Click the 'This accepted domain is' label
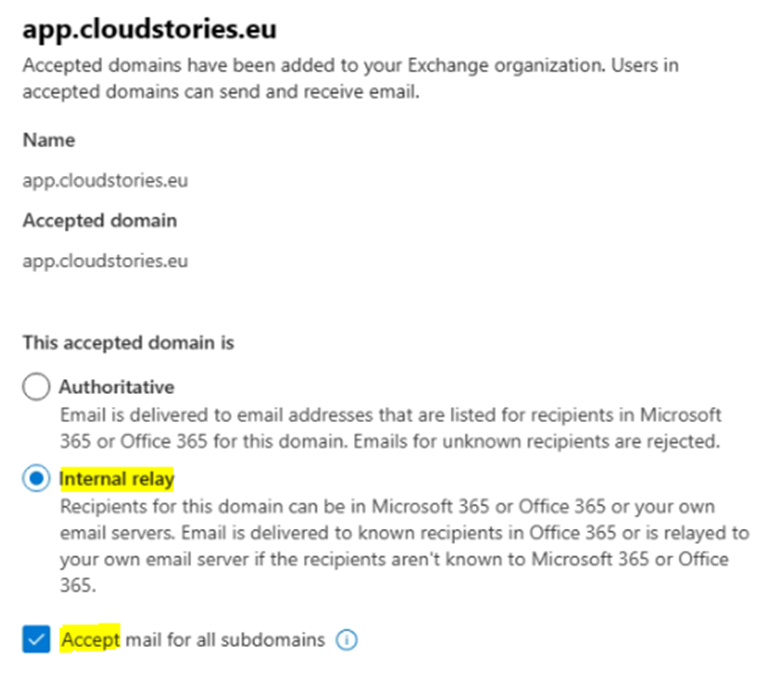Viewport: 773px width, 698px height. click(128, 343)
